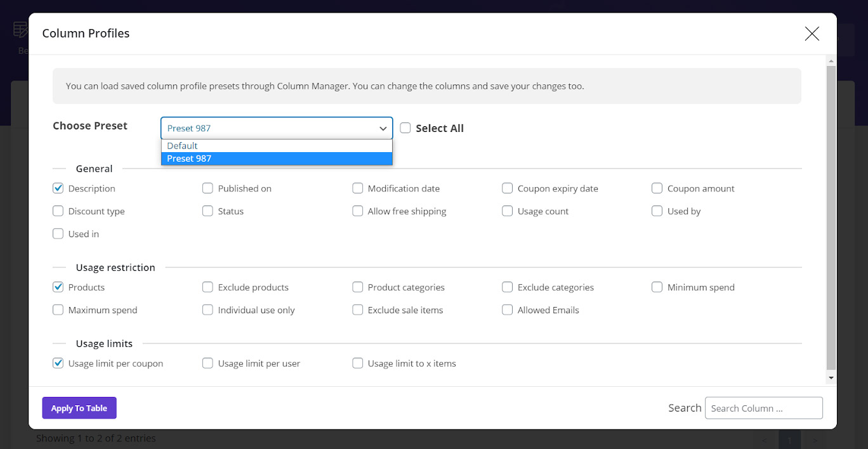868x449 pixels.
Task: Enable the Coupon expiry date column
Action: 507,188
